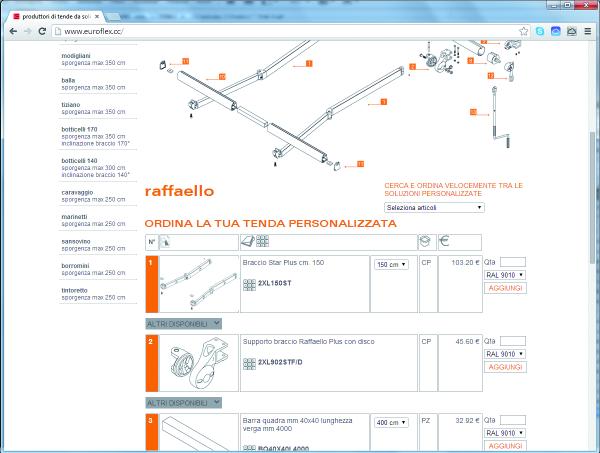Open the botticelli 170 model link
Image resolution: width=600 pixels, height=453 pixels.
(x=79, y=129)
